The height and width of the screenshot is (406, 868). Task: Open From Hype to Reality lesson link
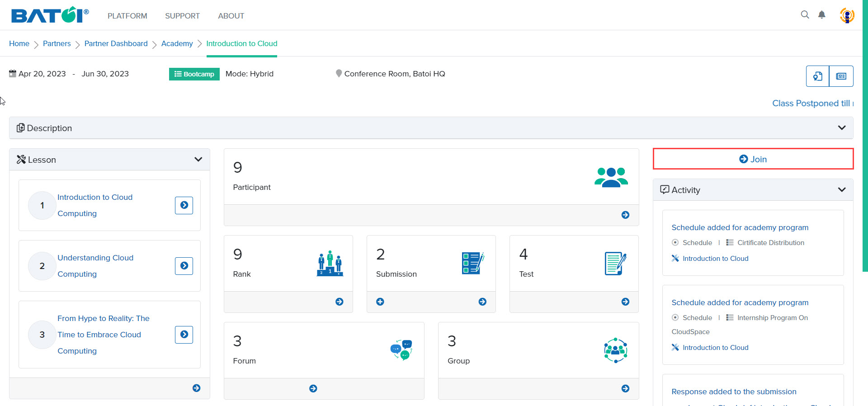(104, 335)
